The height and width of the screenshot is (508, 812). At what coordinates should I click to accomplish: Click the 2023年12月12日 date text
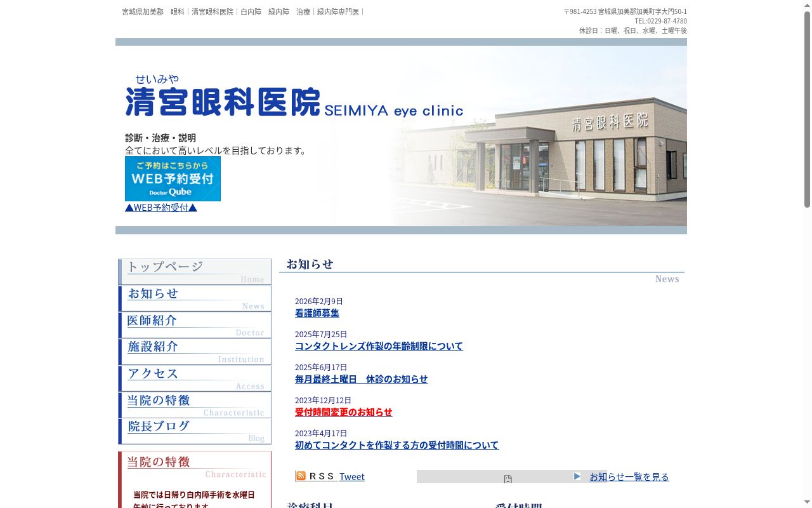coord(323,400)
